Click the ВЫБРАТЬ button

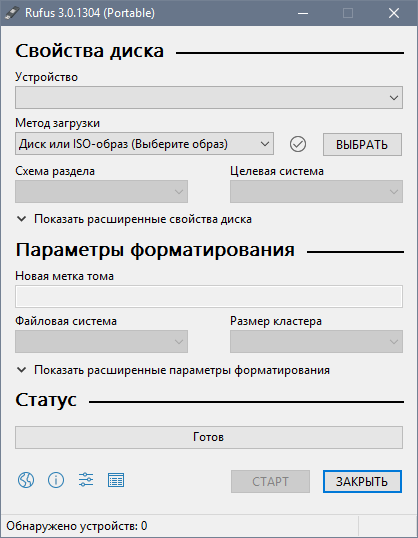pyautogui.click(x=362, y=144)
